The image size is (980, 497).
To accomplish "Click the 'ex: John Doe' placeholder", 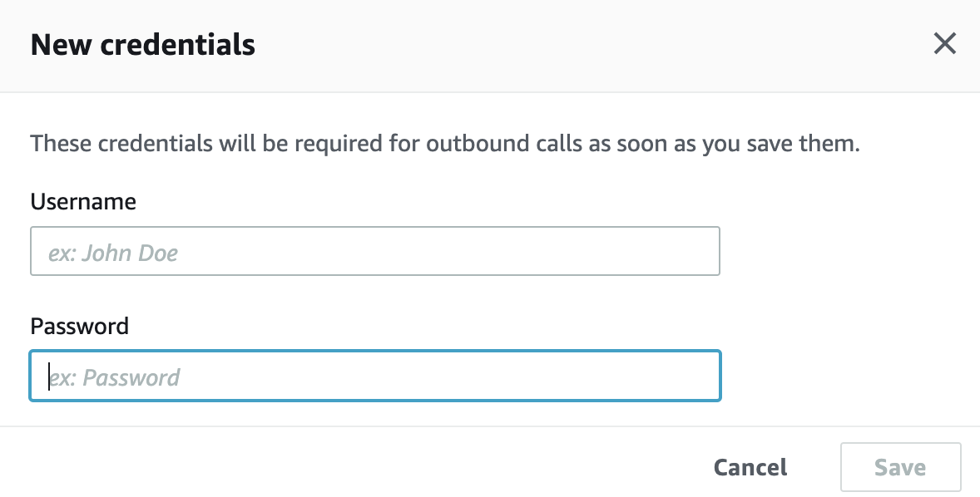I will 113,253.
